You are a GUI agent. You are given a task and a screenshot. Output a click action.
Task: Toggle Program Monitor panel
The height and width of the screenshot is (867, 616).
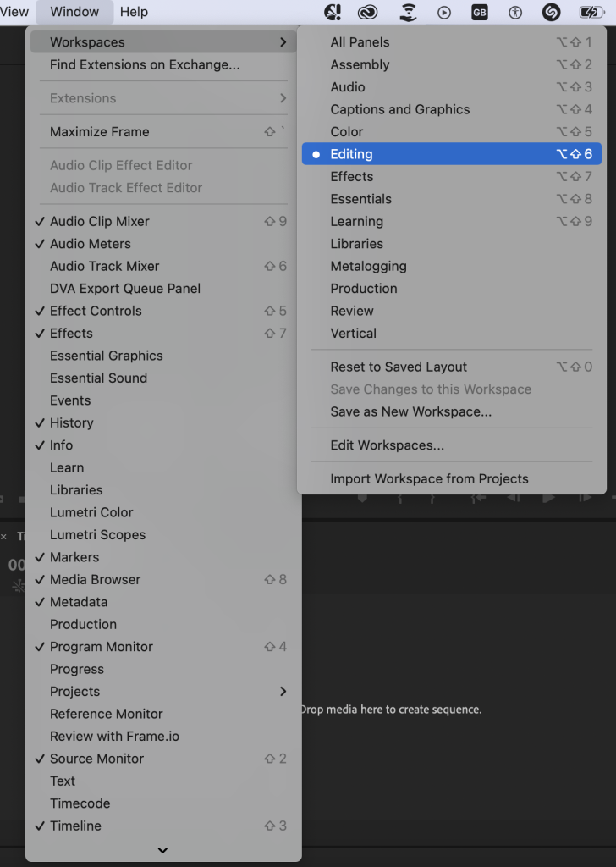point(163,646)
